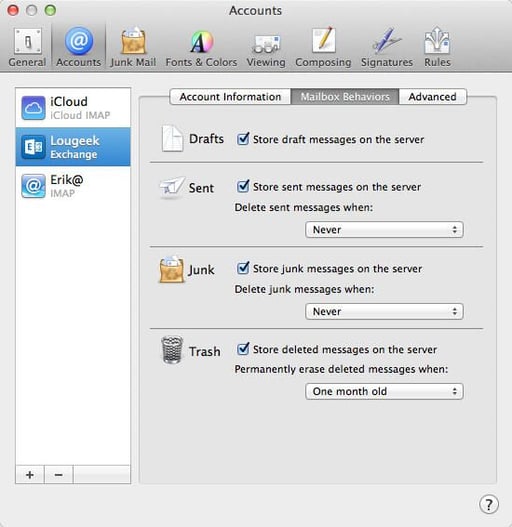
Task: Open Junk Mail preferences
Action: coord(133,47)
